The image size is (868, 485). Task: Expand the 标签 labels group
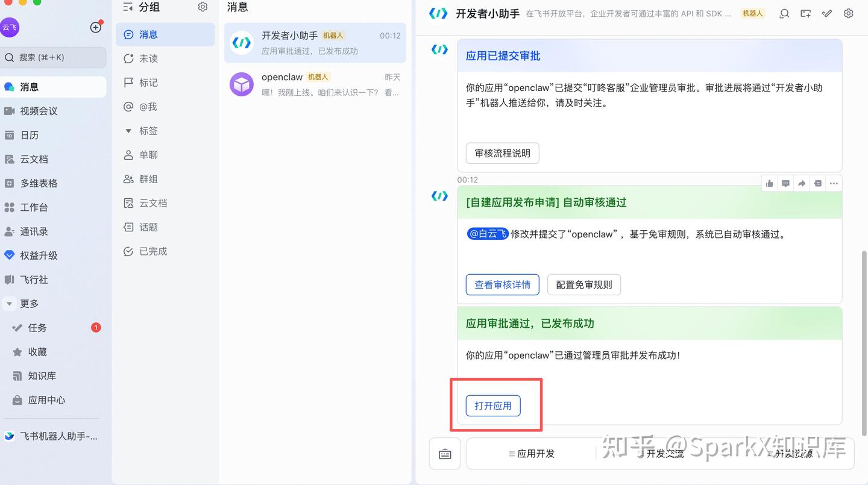tap(128, 131)
